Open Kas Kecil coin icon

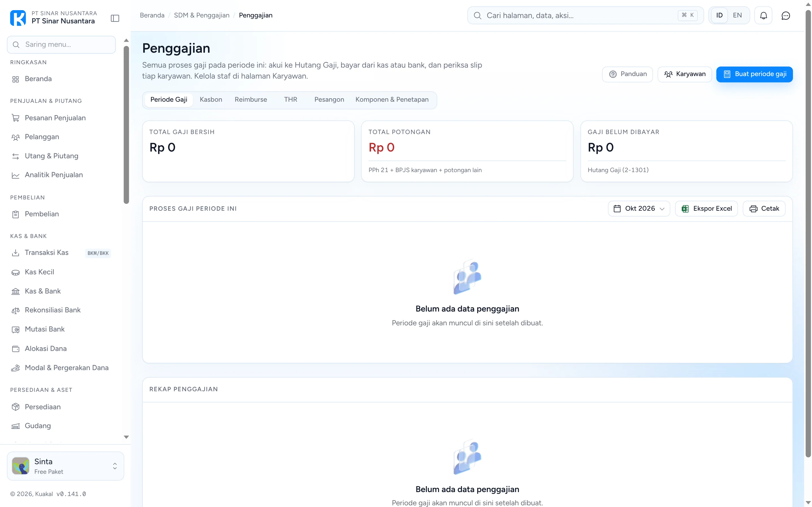(x=16, y=272)
